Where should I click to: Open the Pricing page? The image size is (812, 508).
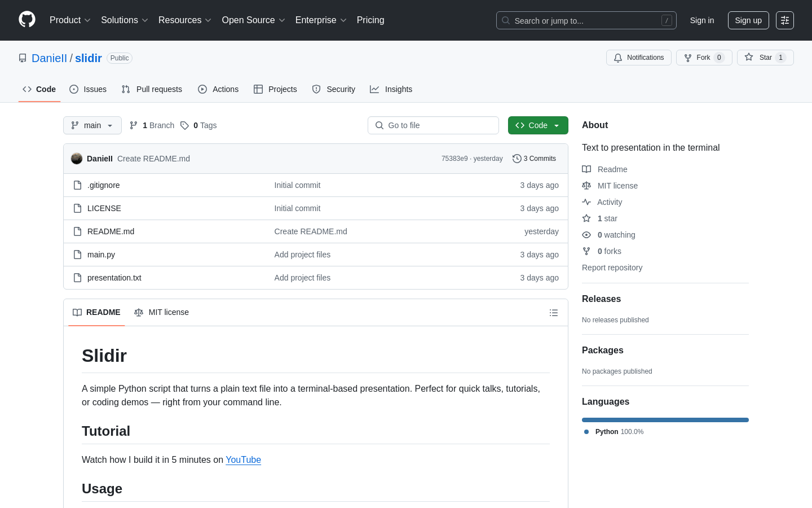pos(370,20)
